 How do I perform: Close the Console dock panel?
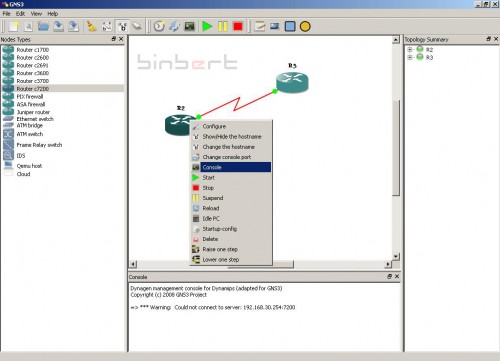coord(397,276)
